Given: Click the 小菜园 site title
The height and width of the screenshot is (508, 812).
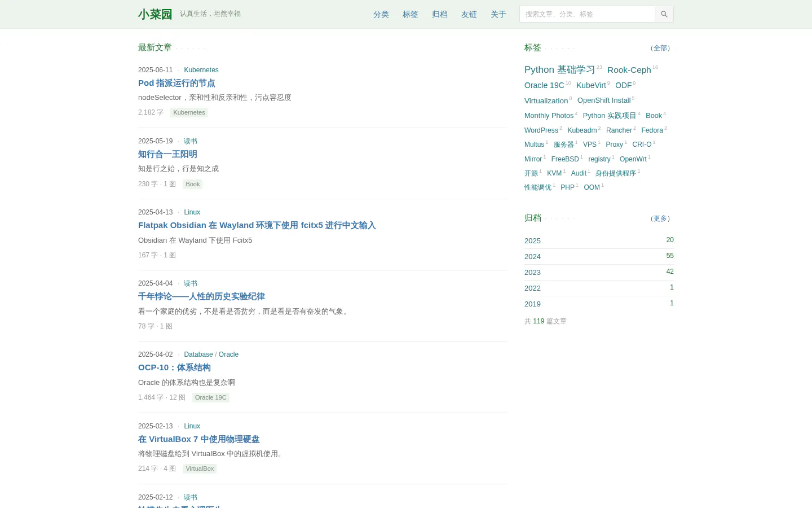Looking at the screenshot, I should (x=155, y=14).
